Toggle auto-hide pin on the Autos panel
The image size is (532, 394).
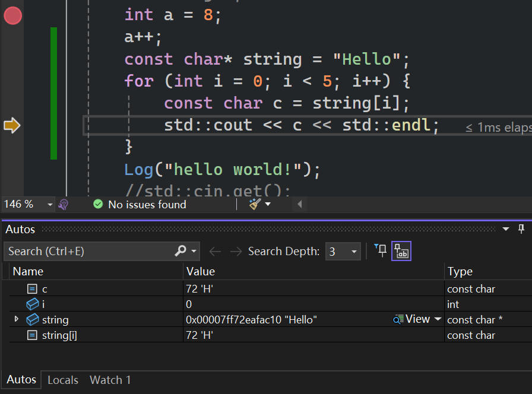tap(521, 229)
